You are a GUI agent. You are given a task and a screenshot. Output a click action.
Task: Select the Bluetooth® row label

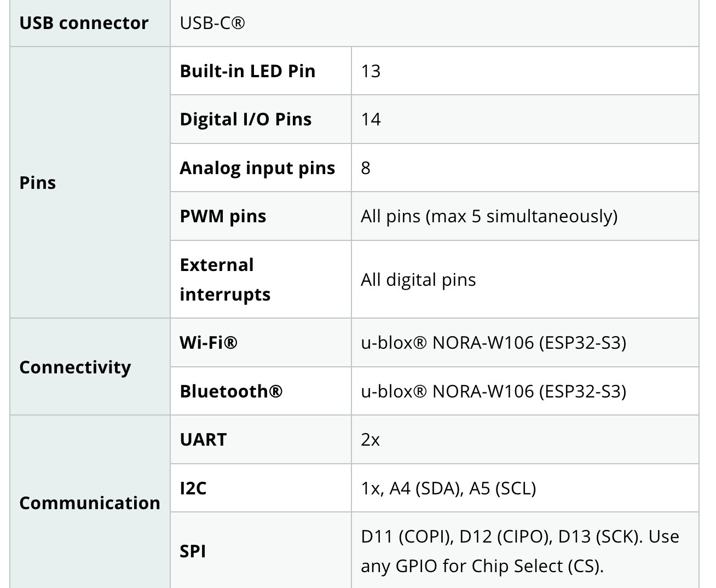click(x=231, y=391)
